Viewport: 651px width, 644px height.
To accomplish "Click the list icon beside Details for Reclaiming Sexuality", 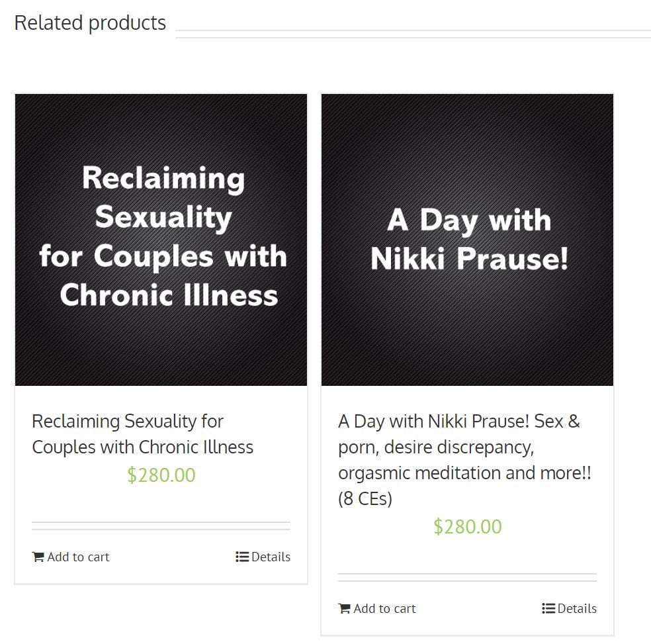I will click(x=242, y=557).
